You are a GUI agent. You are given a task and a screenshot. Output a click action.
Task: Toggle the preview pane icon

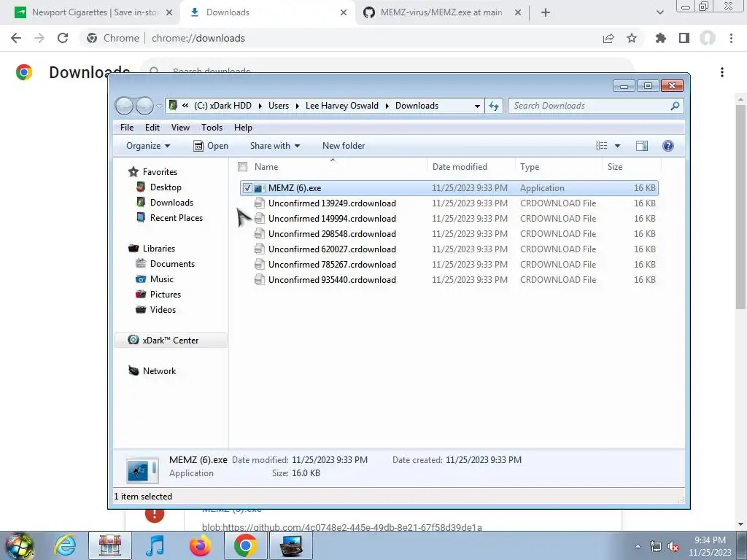(642, 146)
